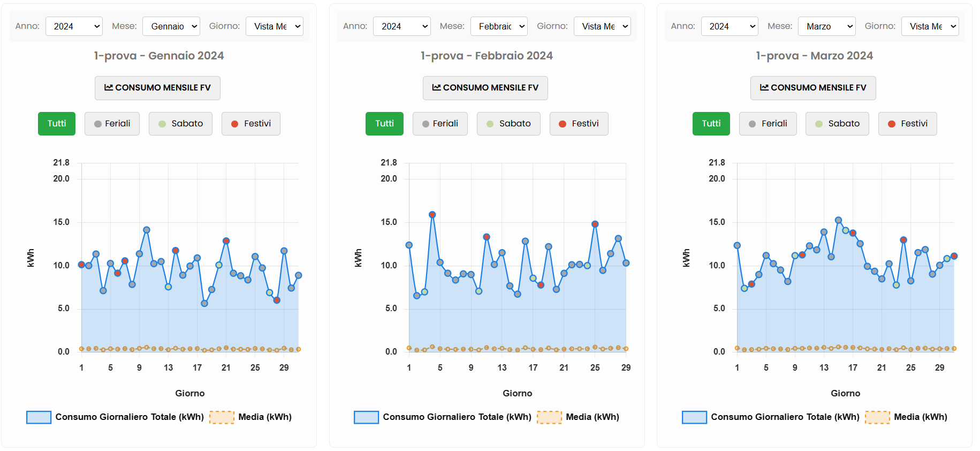
Task: Click the Media (kWh) legend in Marzo chart
Action: [920, 417]
